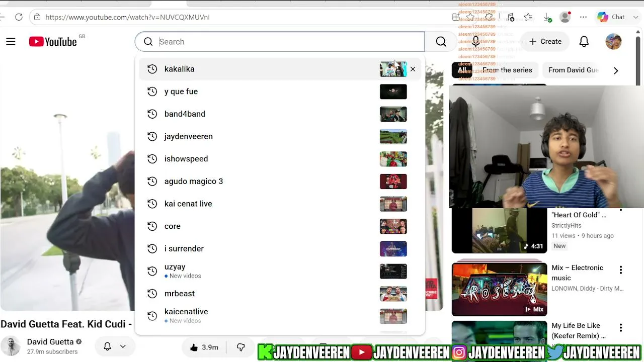
Task: Select the "From the series" chip
Action: click(x=507, y=70)
